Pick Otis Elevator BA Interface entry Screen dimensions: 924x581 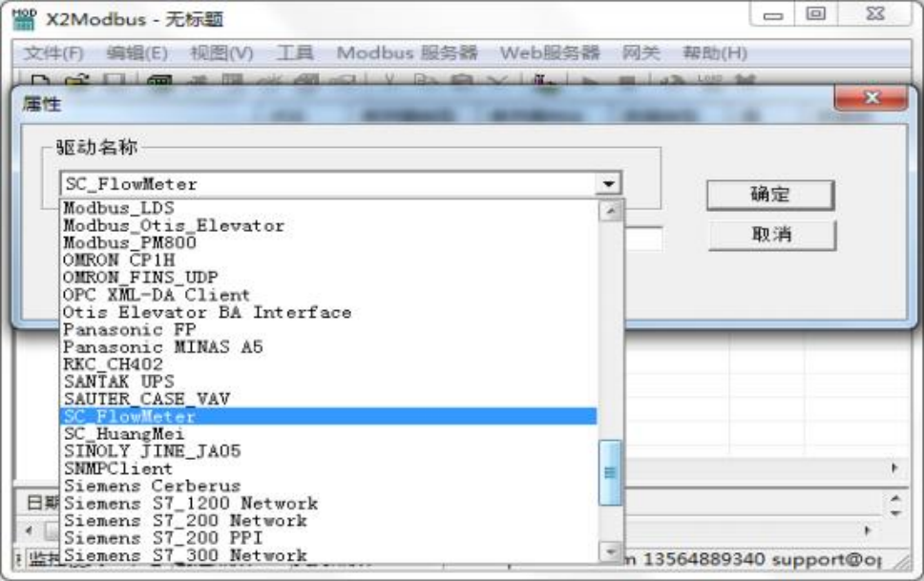point(328,312)
